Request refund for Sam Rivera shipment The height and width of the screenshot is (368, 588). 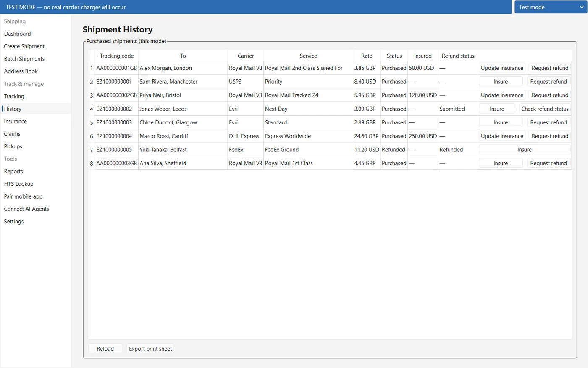[549, 82]
